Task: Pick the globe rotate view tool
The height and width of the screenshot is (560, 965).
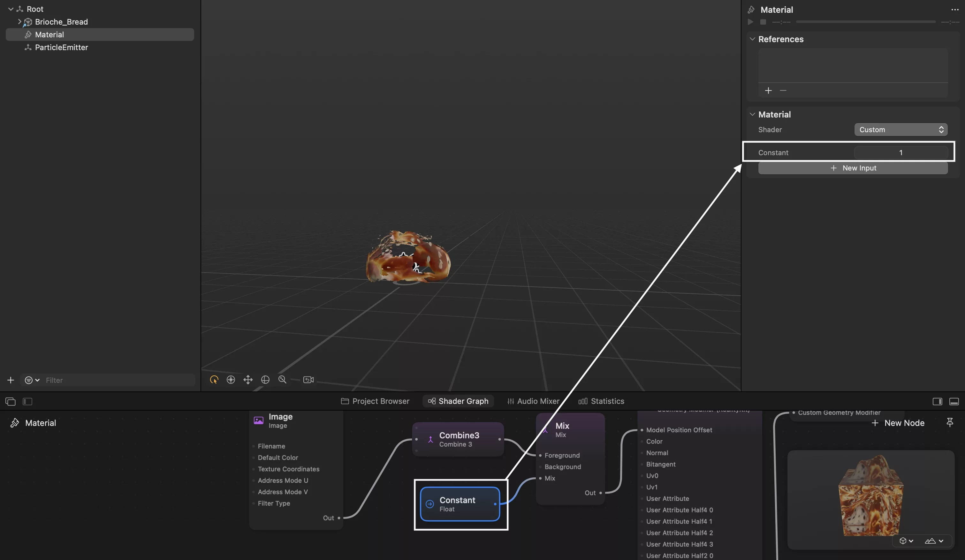Action: 265,380
